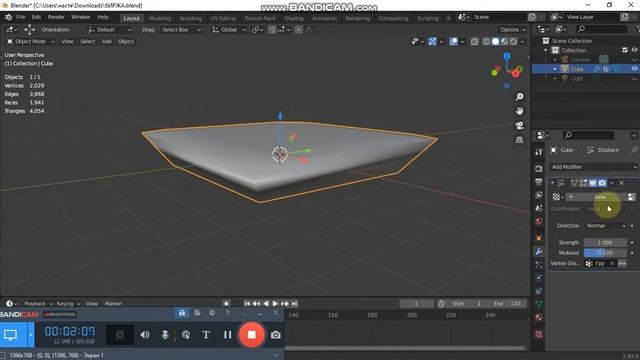Toggle visibility eye of Cube in outliner

click(x=634, y=69)
